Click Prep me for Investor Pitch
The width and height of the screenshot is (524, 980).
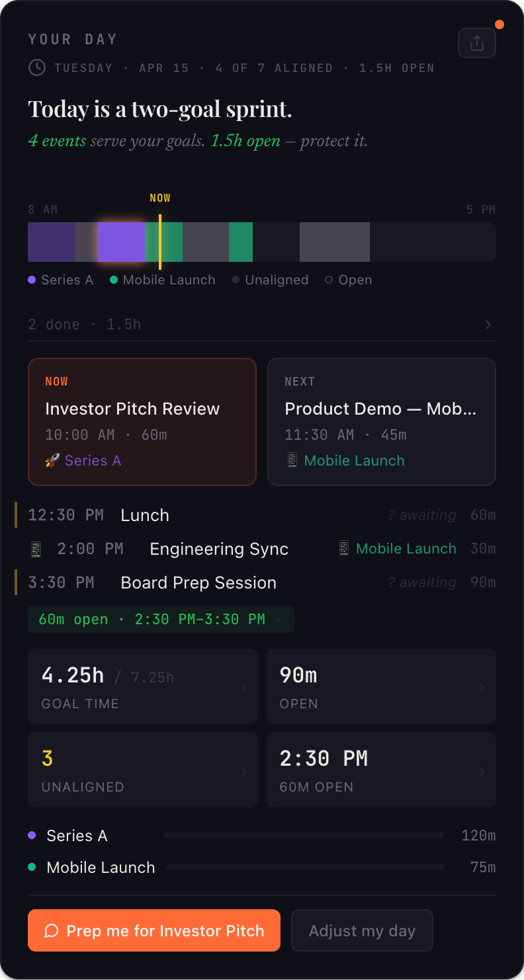[154, 931]
